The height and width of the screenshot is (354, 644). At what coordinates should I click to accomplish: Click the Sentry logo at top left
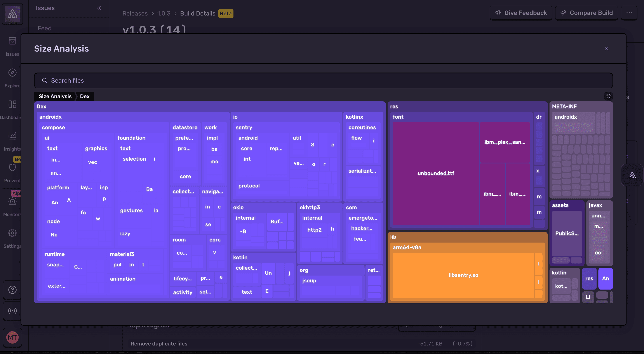[x=12, y=14]
